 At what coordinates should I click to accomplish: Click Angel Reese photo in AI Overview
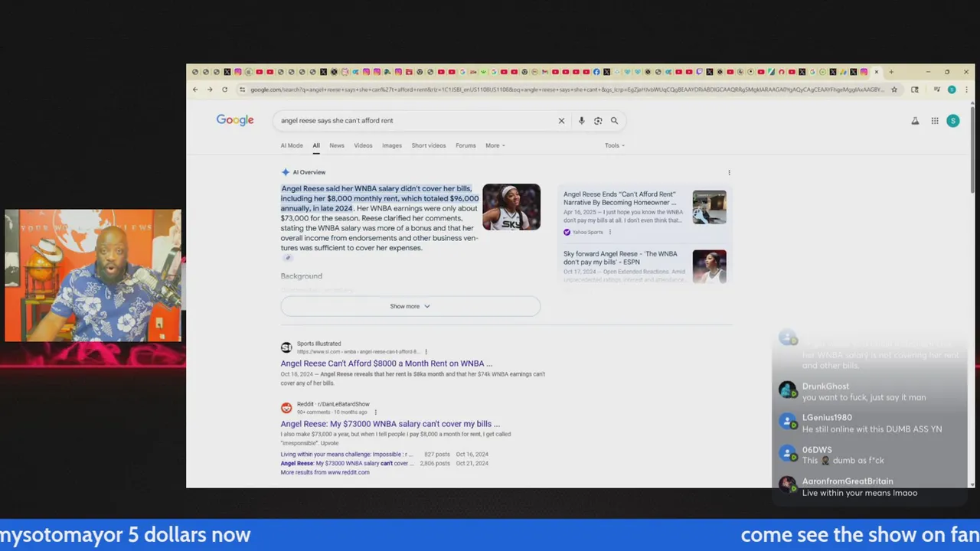click(511, 207)
